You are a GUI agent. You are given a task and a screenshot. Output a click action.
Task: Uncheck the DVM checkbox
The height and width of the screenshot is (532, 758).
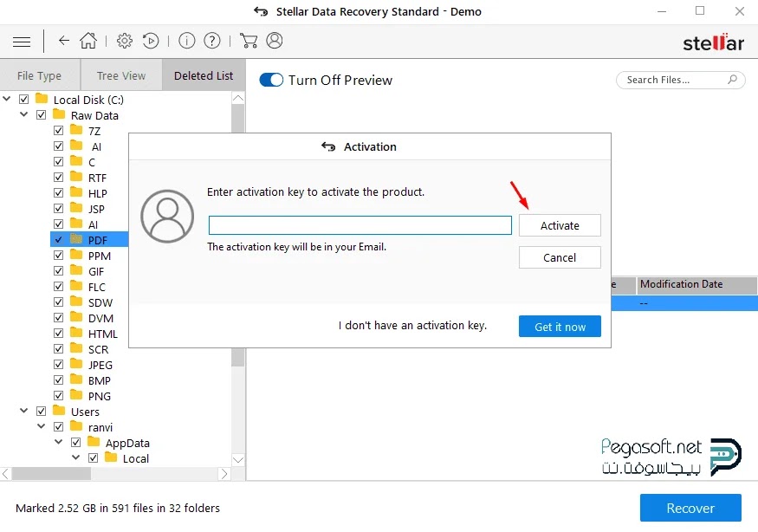59,318
